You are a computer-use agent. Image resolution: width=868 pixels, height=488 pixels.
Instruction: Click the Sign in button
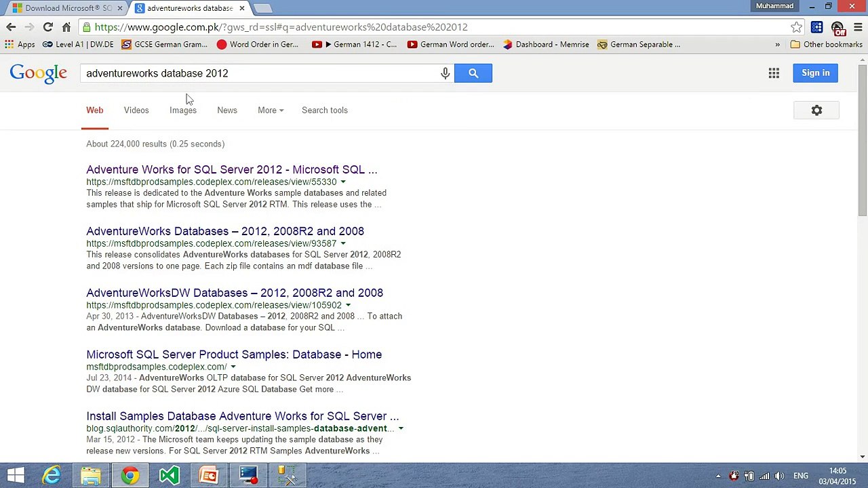816,73
